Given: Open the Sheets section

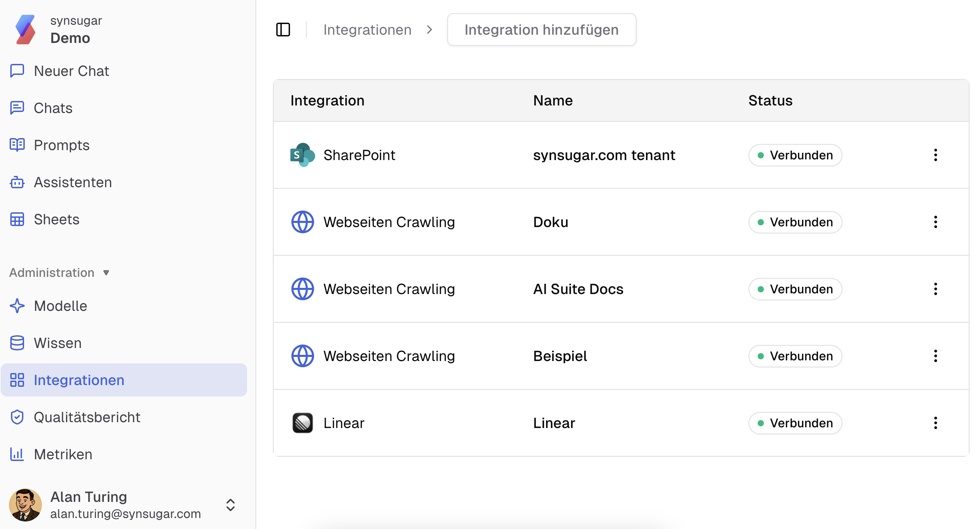Looking at the screenshot, I should [x=56, y=220].
